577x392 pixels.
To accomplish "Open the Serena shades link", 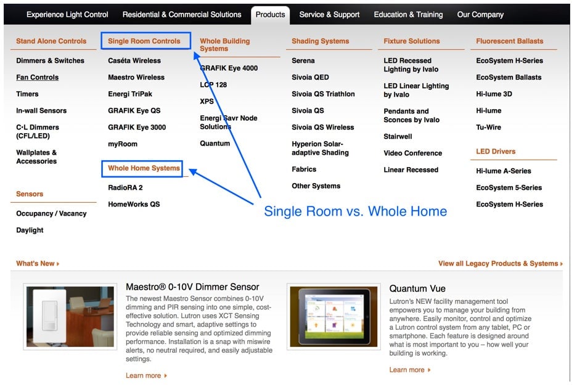I will (x=303, y=61).
